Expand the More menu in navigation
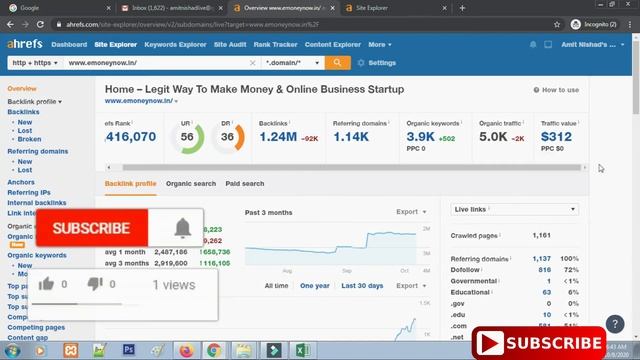 [380, 44]
